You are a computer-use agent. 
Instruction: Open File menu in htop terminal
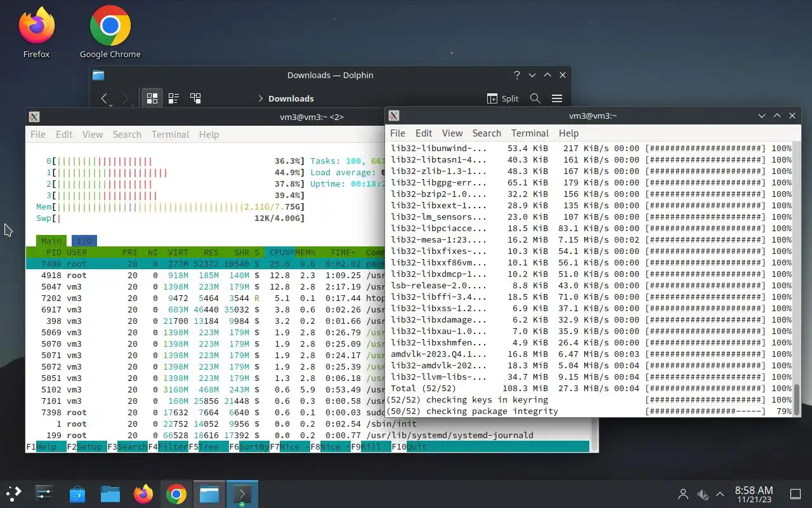point(38,134)
